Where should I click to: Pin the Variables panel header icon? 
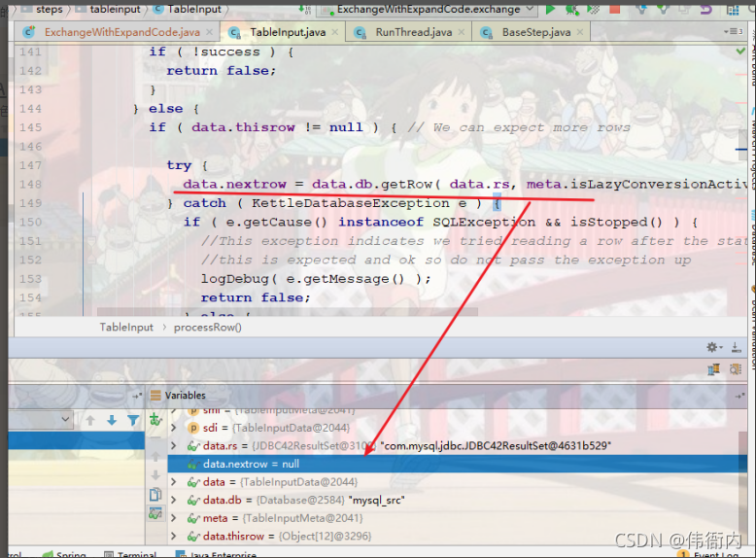739,396
